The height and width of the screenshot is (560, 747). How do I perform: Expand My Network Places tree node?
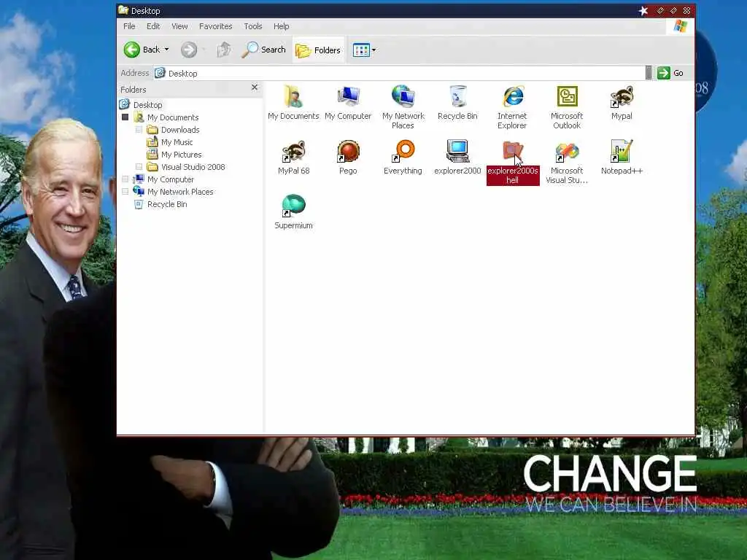point(125,192)
